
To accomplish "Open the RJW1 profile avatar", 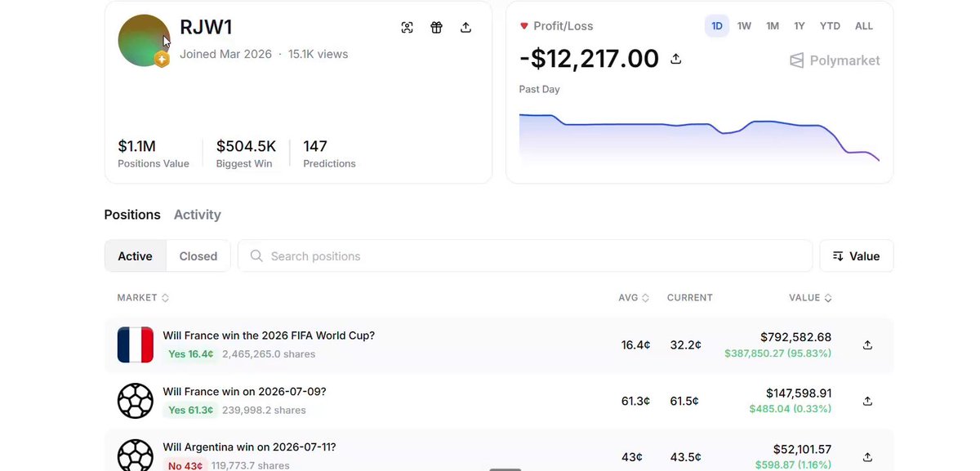I will point(145,40).
